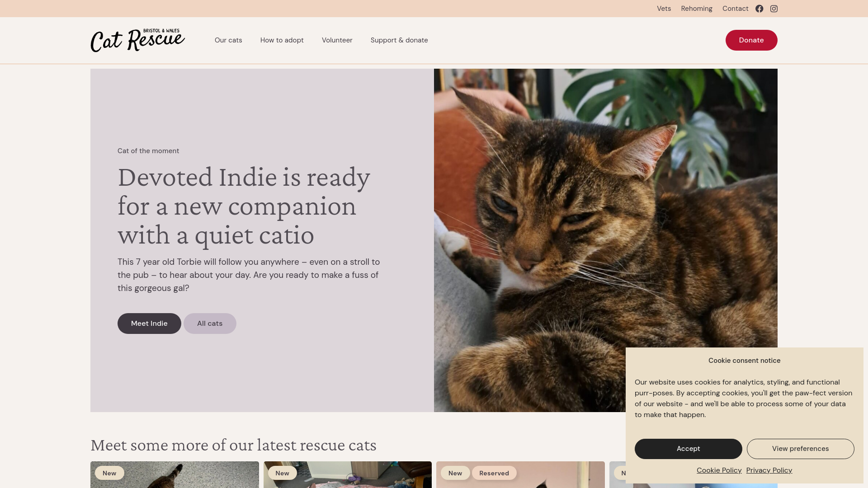Image resolution: width=868 pixels, height=488 pixels.
Task: Open the How to adopt menu
Action: point(282,40)
